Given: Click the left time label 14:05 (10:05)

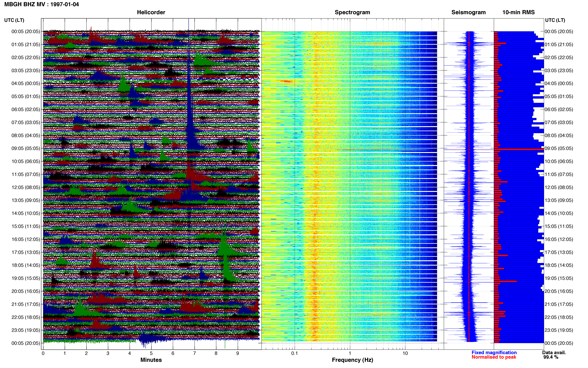Looking at the screenshot, I should (26, 213).
